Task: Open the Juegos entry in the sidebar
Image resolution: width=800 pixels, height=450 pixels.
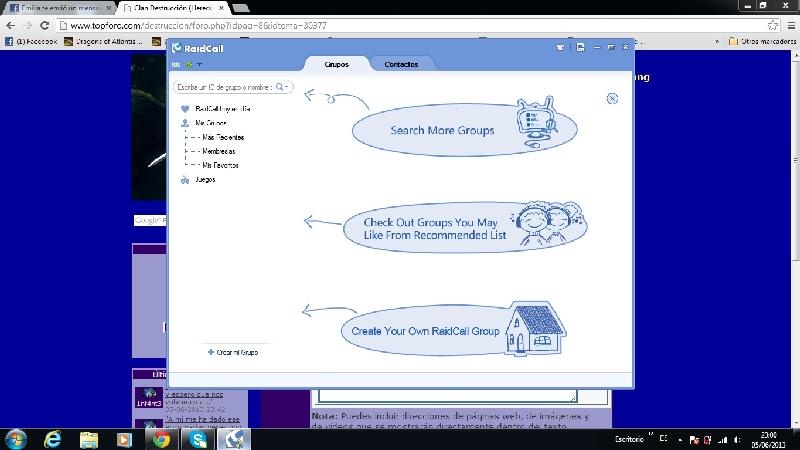Action: point(205,180)
